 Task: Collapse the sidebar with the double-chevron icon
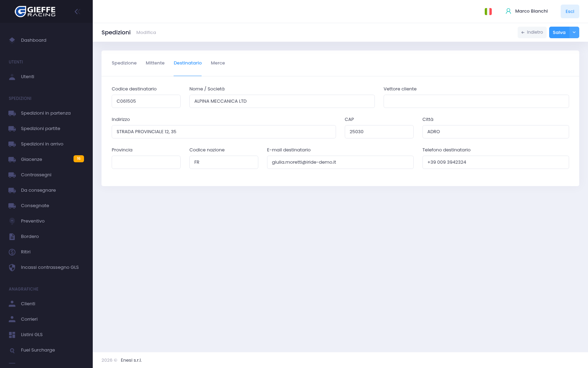[x=77, y=12]
